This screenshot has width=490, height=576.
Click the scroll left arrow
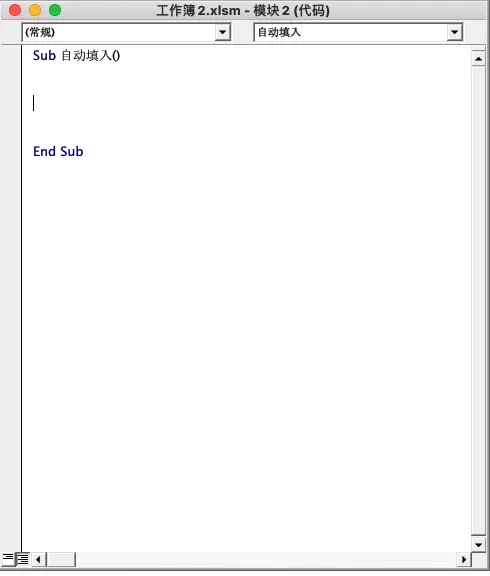(39, 559)
